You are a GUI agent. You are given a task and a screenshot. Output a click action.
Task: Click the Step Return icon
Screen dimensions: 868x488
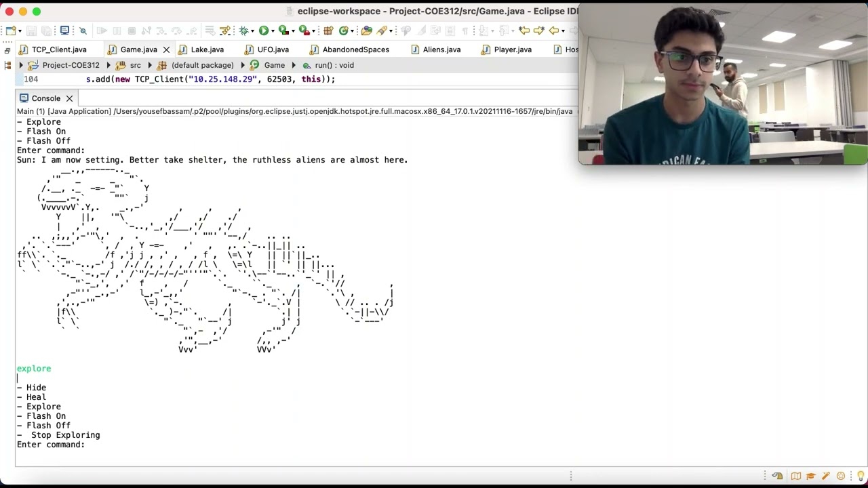191,30
